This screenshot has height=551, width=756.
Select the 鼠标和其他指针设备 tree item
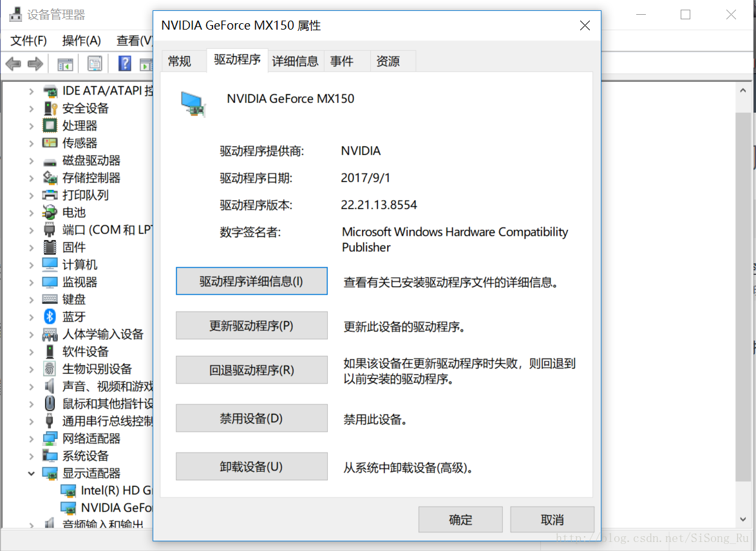(x=108, y=404)
